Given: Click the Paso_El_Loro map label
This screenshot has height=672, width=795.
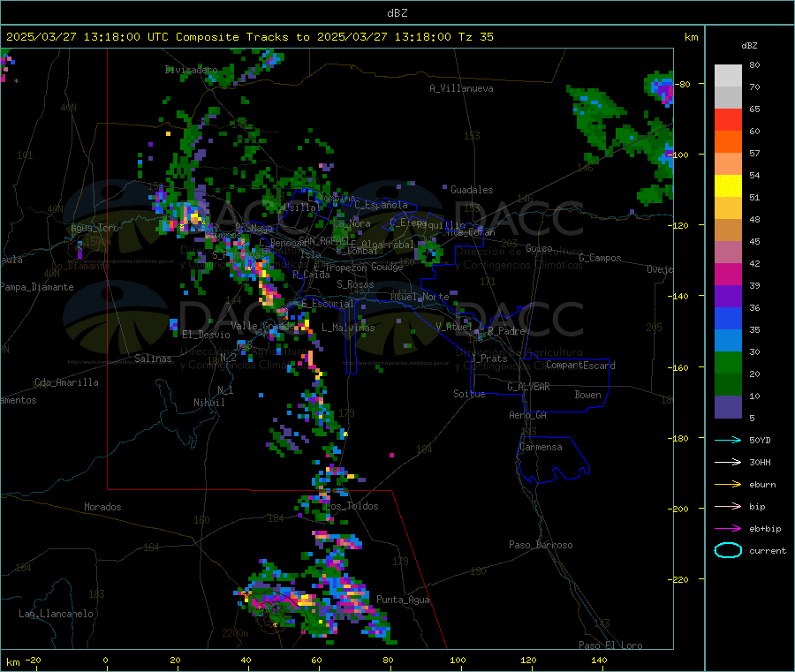Looking at the screenshot, I should pos(611,646).
